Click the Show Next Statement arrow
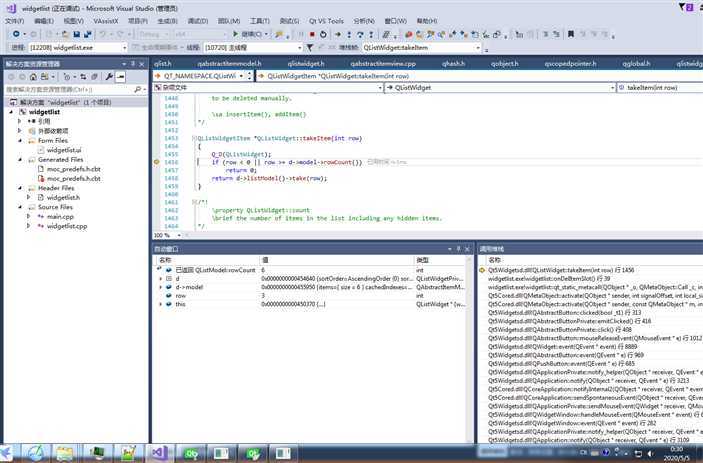This screenshot has width=703, height=463. (338, 34)
